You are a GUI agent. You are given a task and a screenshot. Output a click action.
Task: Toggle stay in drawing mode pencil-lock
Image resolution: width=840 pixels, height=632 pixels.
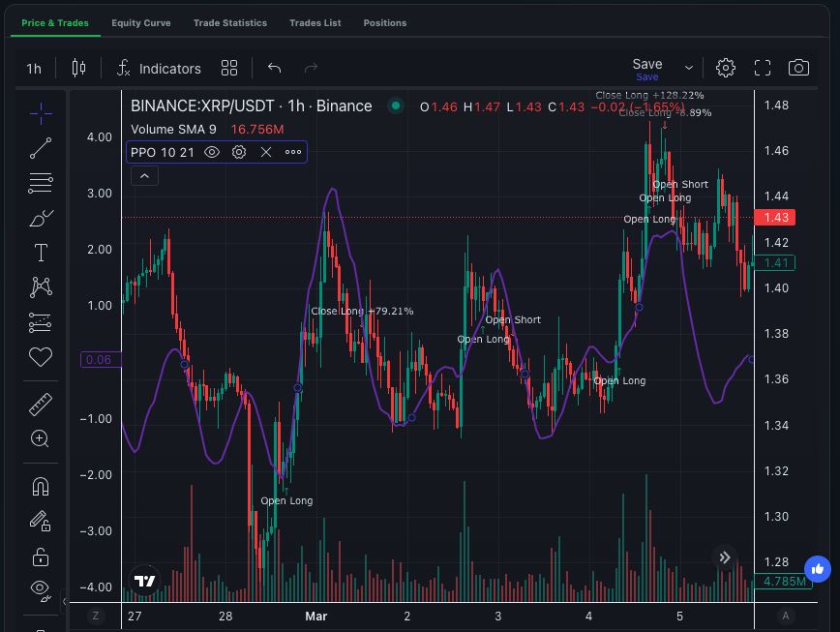click(x=41, y=521)
